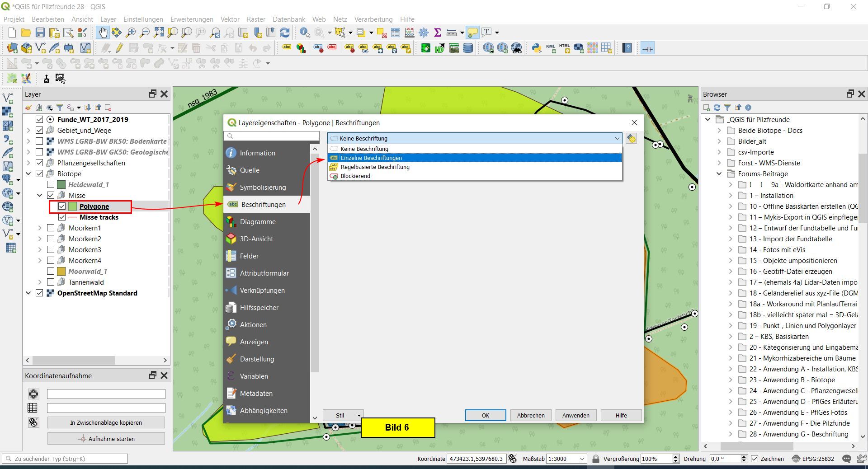The height and width of the screenshot is (469, 868).
Task: Click the green Polygone layer color swatch
Action: [x=73, y=206]
